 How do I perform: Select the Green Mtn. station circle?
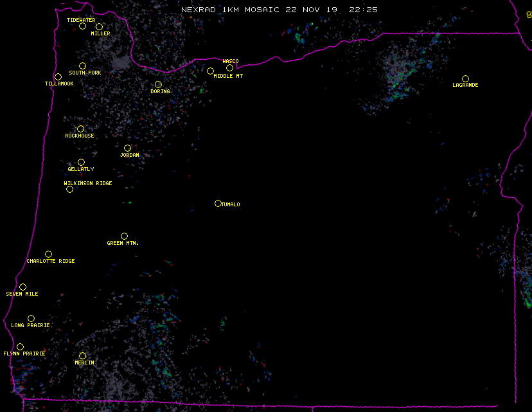click(x=124, y=237)
